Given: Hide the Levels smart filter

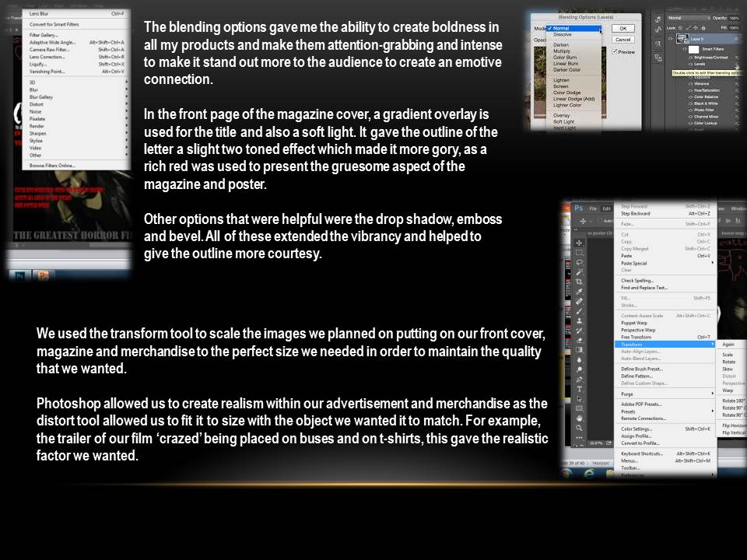Looking at the screenshot, I should coord(690,65).
